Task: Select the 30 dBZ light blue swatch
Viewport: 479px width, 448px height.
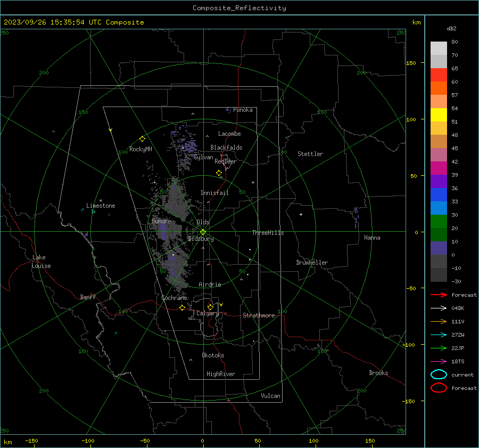Action: pos(439,208)
